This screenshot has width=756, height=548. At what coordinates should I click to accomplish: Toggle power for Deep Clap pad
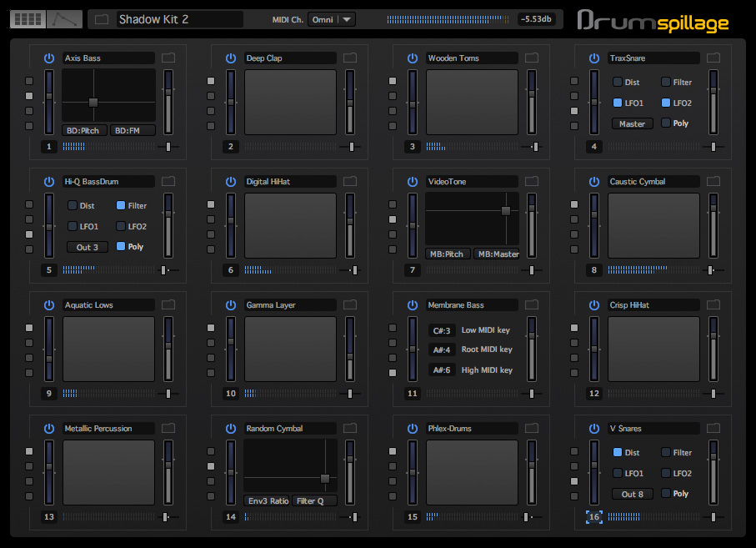231,58
